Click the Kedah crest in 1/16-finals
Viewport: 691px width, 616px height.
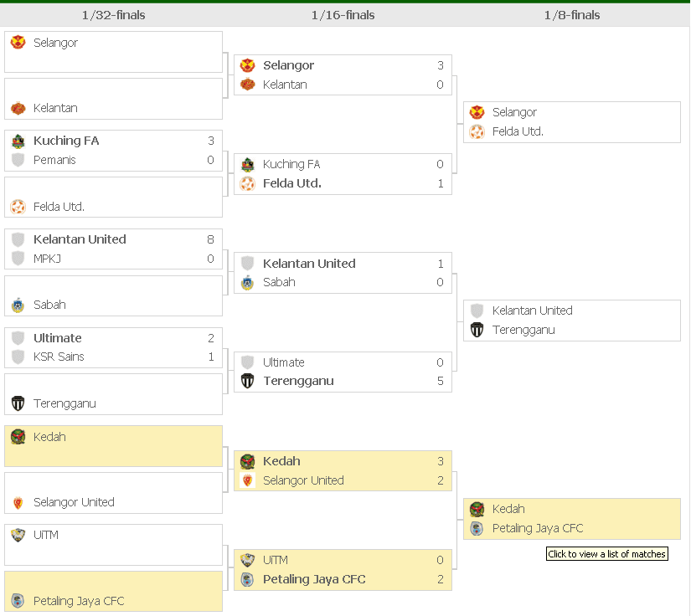[247, 461]
